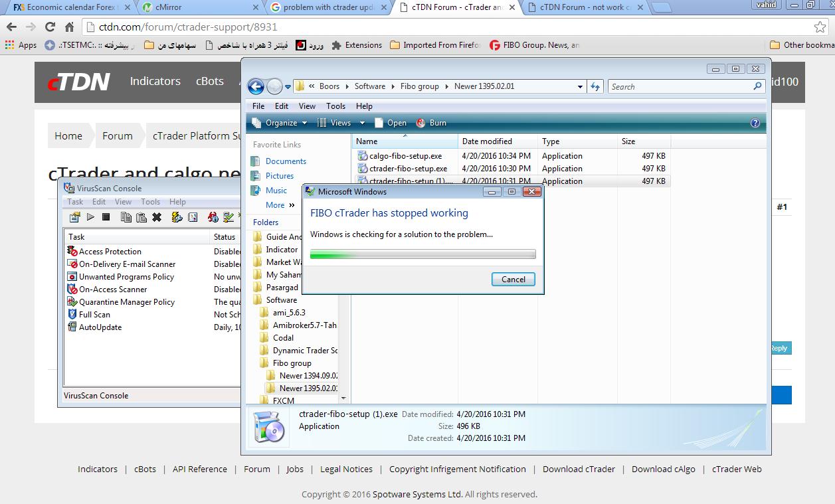Select the Access Protection task icon
Screen dimensions: 835x504
click(72, 251)
